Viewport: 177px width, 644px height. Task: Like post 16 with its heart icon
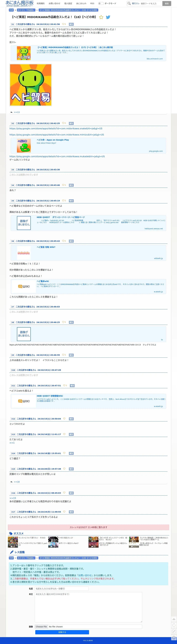point(64,493)
